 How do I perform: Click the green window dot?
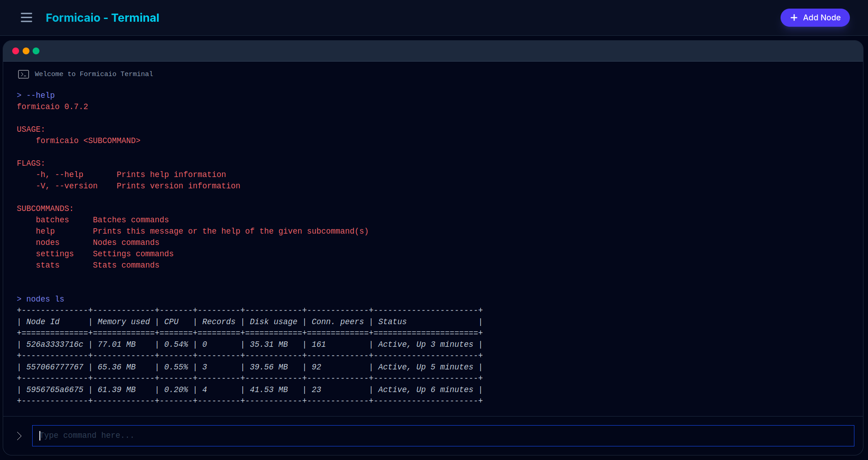point(36,51)
